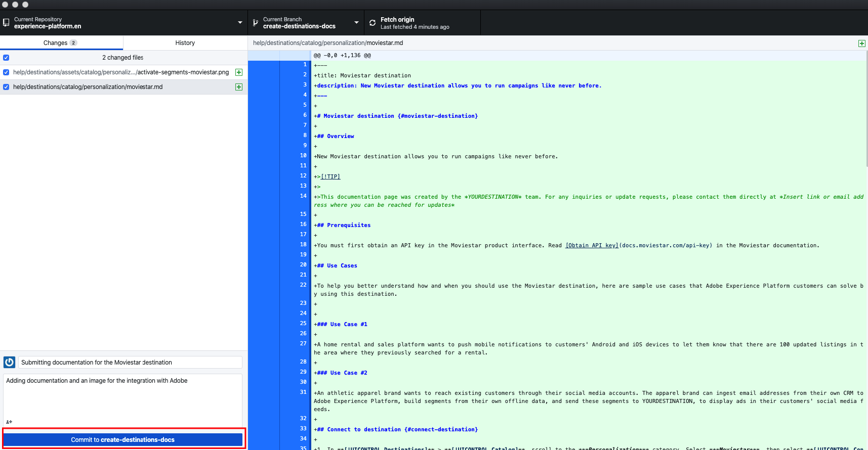Click the Fetch origin sync icon
The image size is (868, 450).
pyautogui.click(x=373, y=23)
